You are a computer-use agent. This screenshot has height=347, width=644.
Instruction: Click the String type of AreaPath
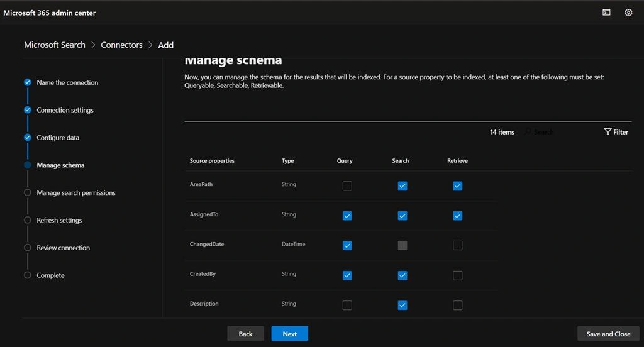coord(289,184)
